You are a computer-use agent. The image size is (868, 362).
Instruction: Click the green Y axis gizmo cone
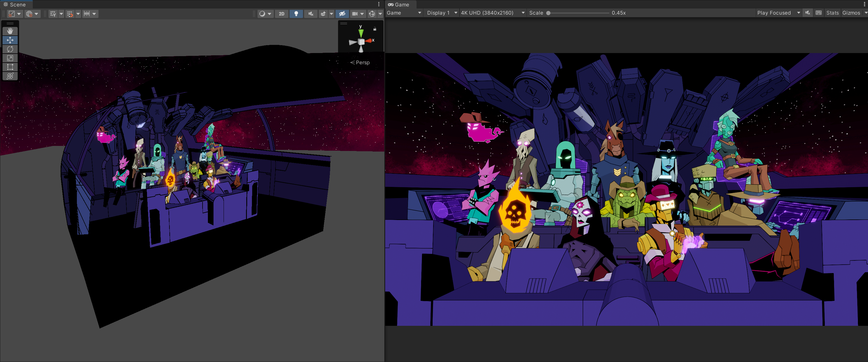click(x=361, y=33)
